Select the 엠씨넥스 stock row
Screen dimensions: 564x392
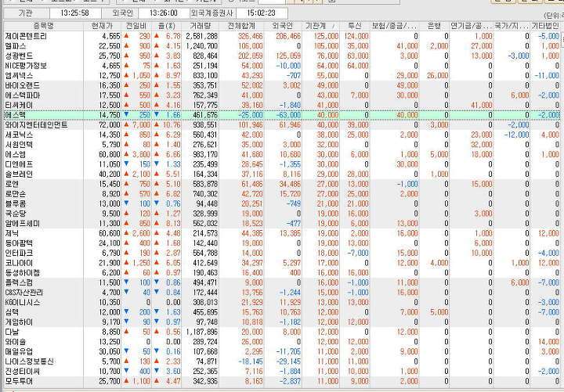(282, 75)
